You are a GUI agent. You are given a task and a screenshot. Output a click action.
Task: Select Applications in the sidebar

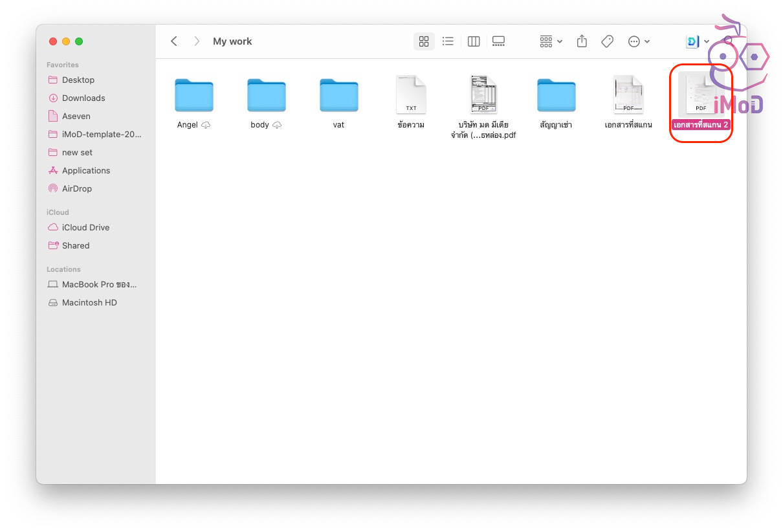coord(85,171)
